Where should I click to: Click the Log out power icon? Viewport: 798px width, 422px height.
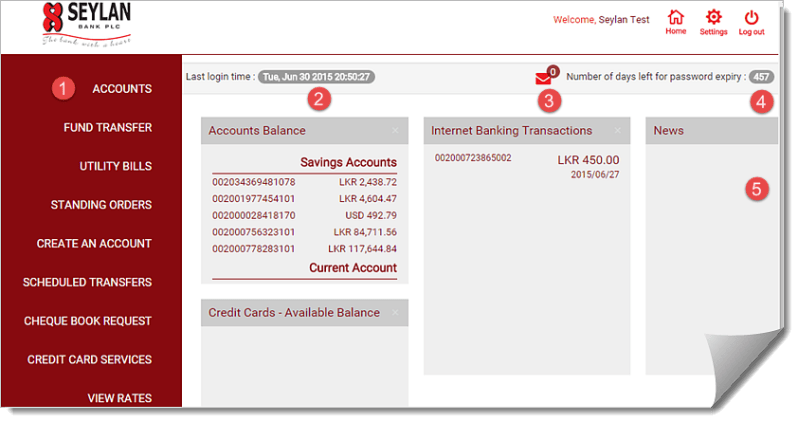pyautogui.click(x=751, y=18)
